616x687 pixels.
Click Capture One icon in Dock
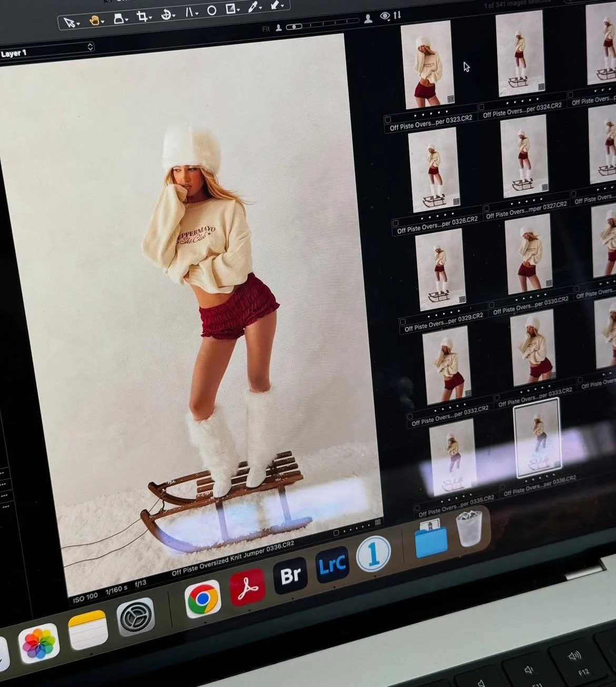click(x=373, y=554)
